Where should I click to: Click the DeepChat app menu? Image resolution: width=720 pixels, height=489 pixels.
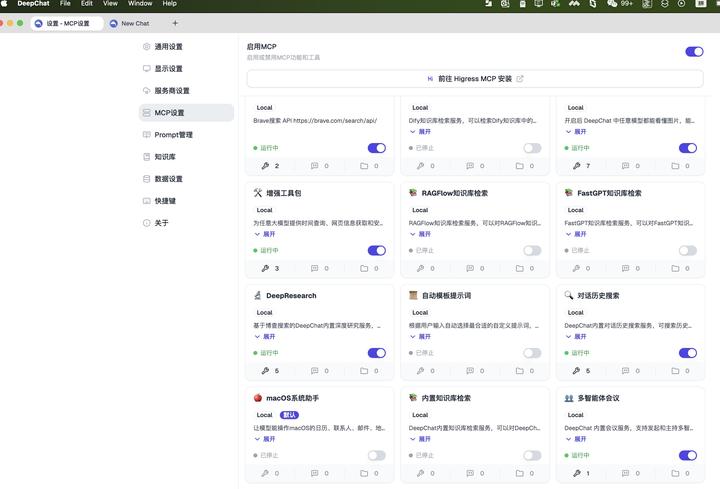33,3
